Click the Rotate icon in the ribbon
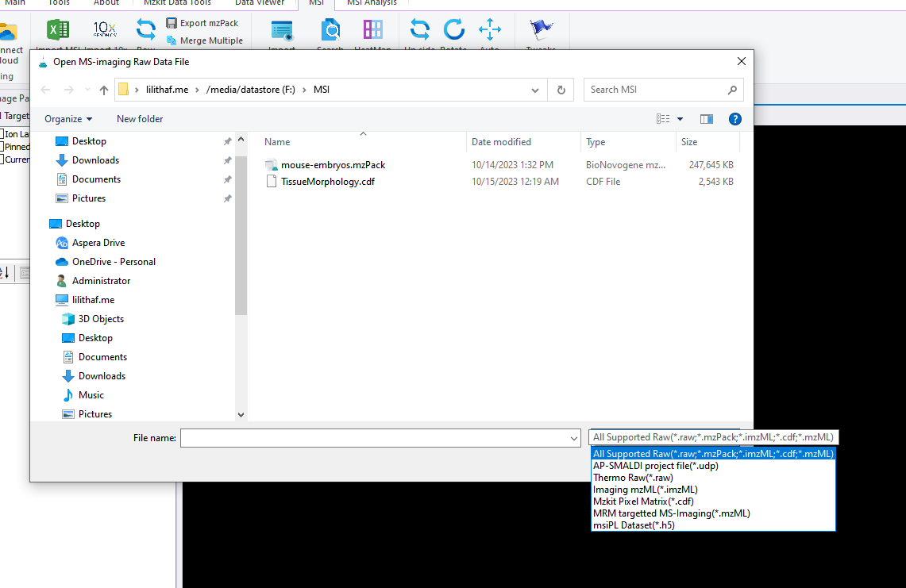The image size is (906, 588). [x=453, y=30]
